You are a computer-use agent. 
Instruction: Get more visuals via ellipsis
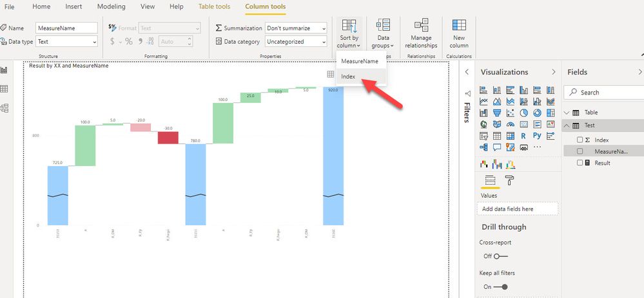[537, 147]
